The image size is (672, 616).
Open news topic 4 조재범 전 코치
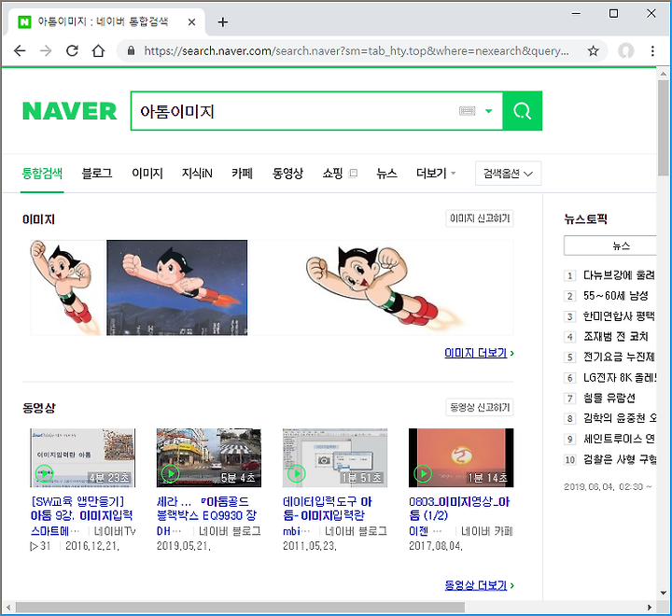[615, 337]
